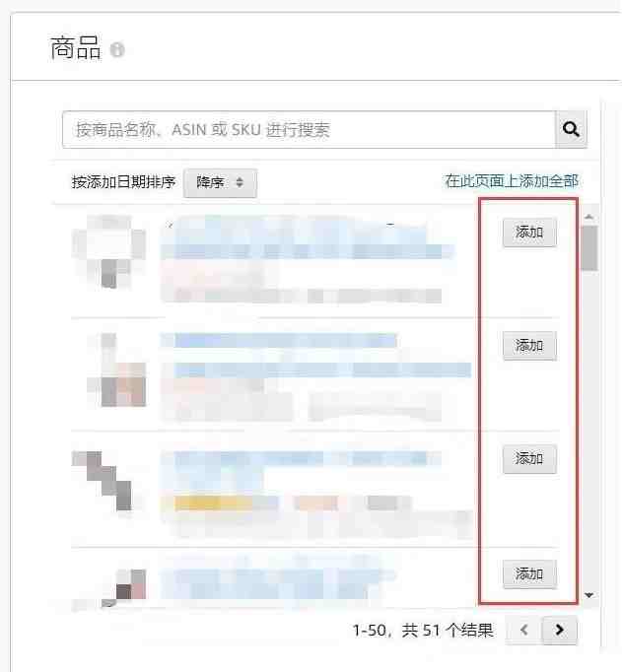This screenshot has width=622, height=672.
Task: Add the fourth product with 添加
Action: click(x=529, y=573)
